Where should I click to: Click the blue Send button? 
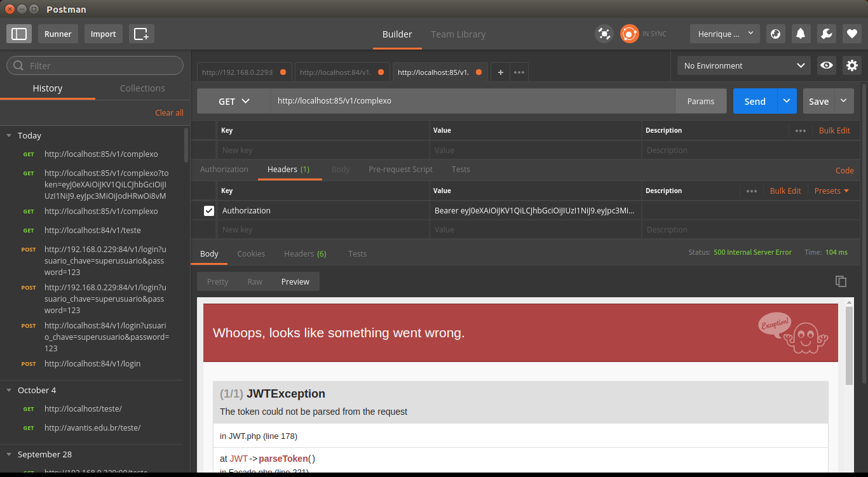pos(755,101)
